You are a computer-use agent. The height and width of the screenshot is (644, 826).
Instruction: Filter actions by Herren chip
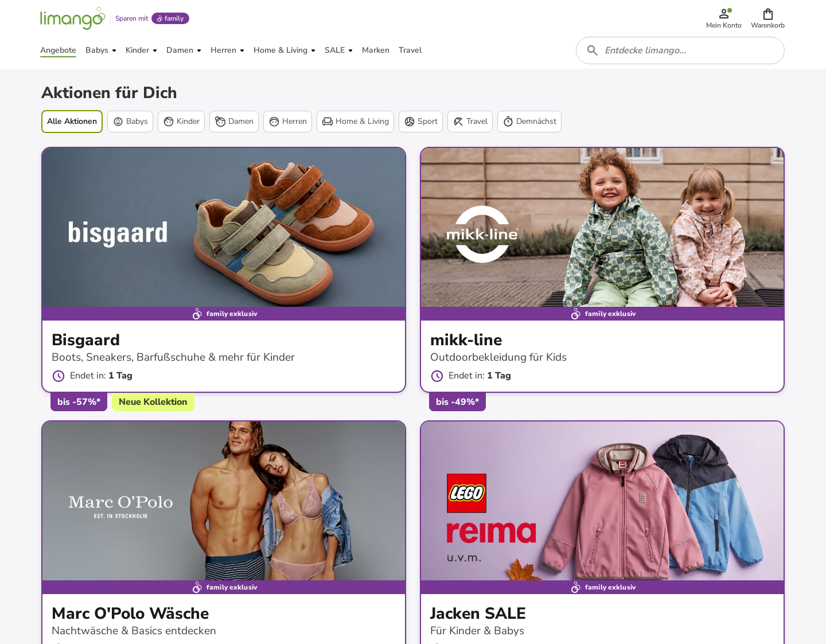pos(287,122)
